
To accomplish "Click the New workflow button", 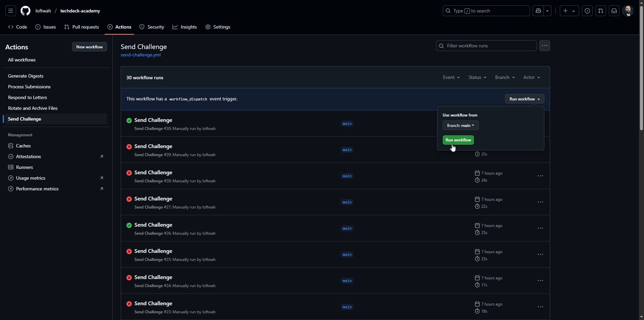I will (90, 47).
